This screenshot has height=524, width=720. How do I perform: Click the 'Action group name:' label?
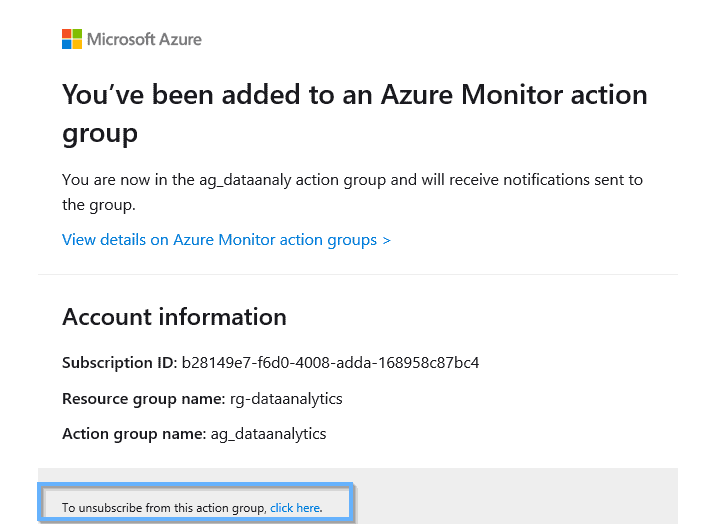(134, 434)
